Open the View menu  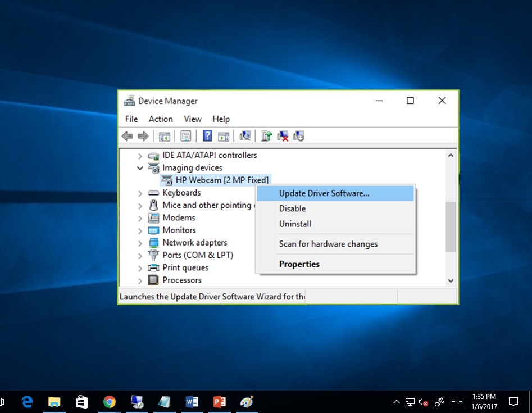193,119
